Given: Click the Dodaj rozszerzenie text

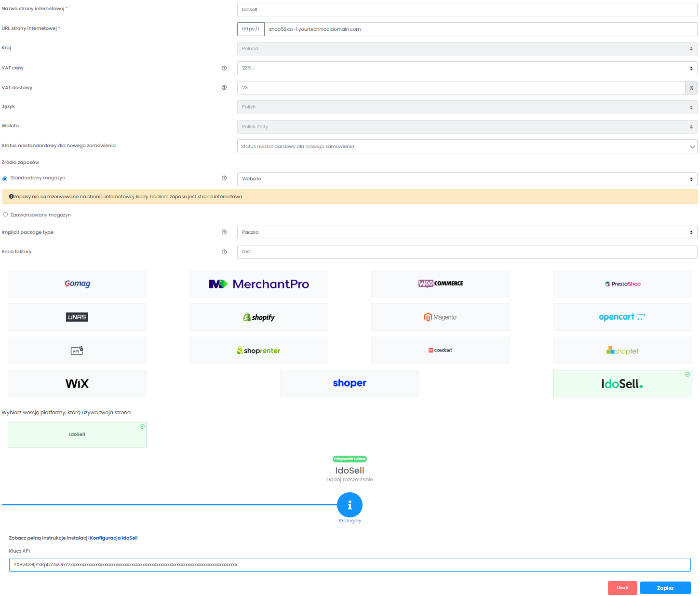Looking at the screenshot, I should pos(350,480).
